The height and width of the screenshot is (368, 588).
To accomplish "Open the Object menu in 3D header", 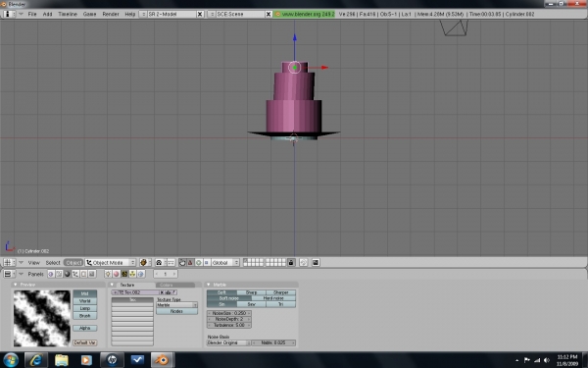I will (x=73, y=262).
